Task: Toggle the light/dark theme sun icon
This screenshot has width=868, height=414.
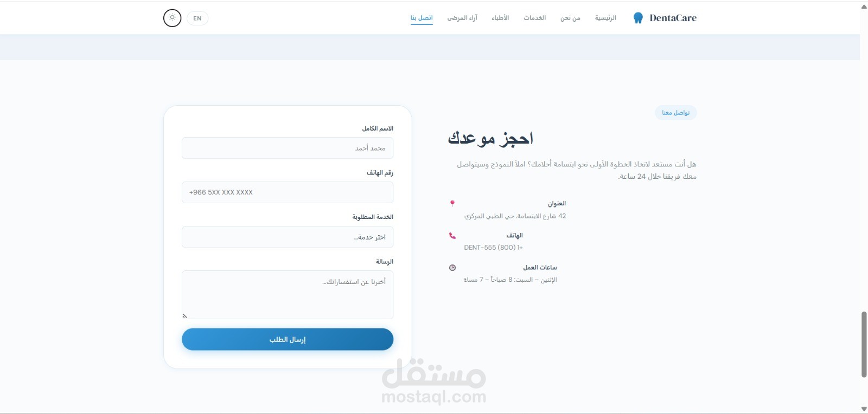Action: click(172, 18)
